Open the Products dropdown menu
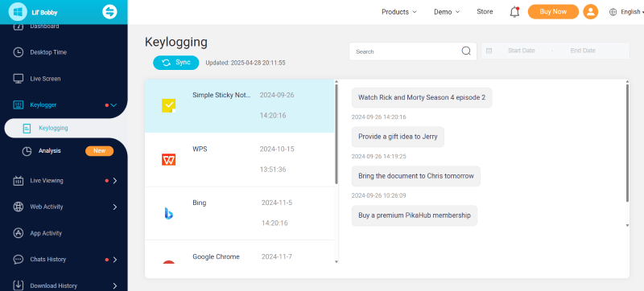 pyautogui.click(x=399, y=12)
